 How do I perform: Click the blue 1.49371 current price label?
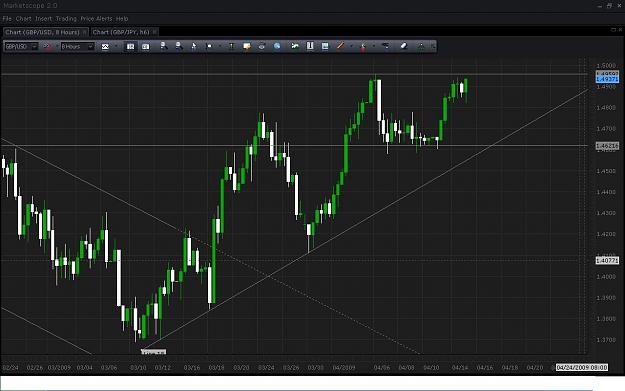[x=607, y=79]
